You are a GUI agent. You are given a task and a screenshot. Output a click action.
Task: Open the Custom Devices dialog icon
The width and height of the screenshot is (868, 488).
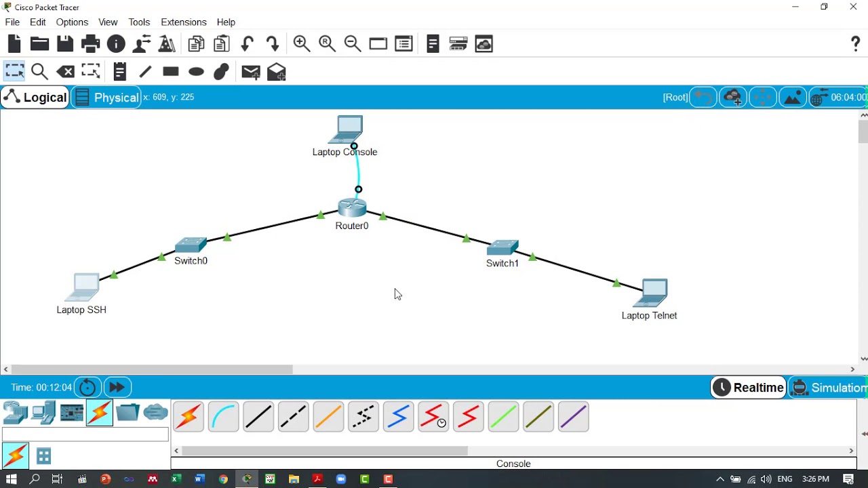[x=458, y=44]
